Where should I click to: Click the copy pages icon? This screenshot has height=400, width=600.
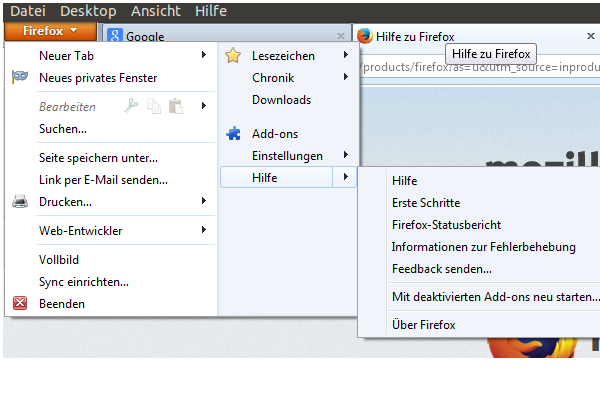coord(154,106)
